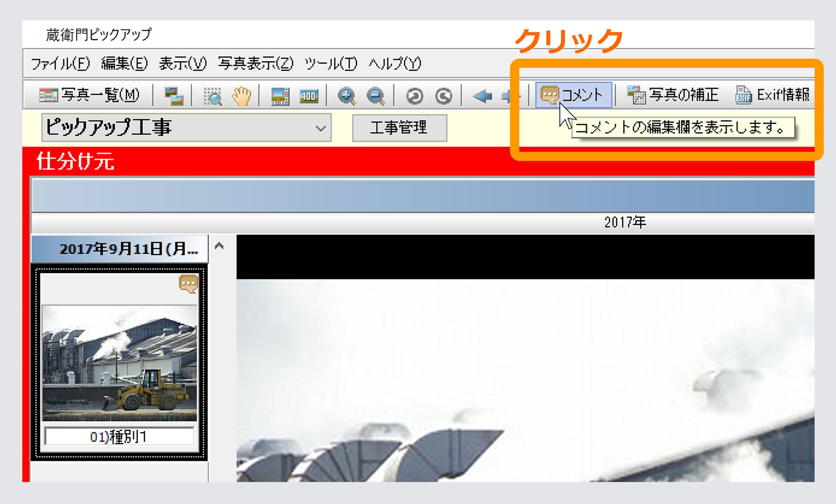Go to previous photo blue arrow
The image size is (836, 504).
482,96
